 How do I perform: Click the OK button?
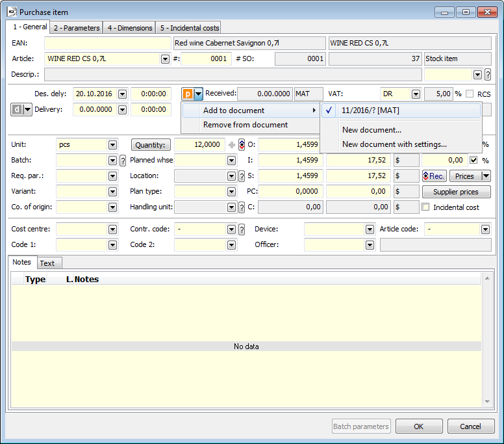point(419,426)
